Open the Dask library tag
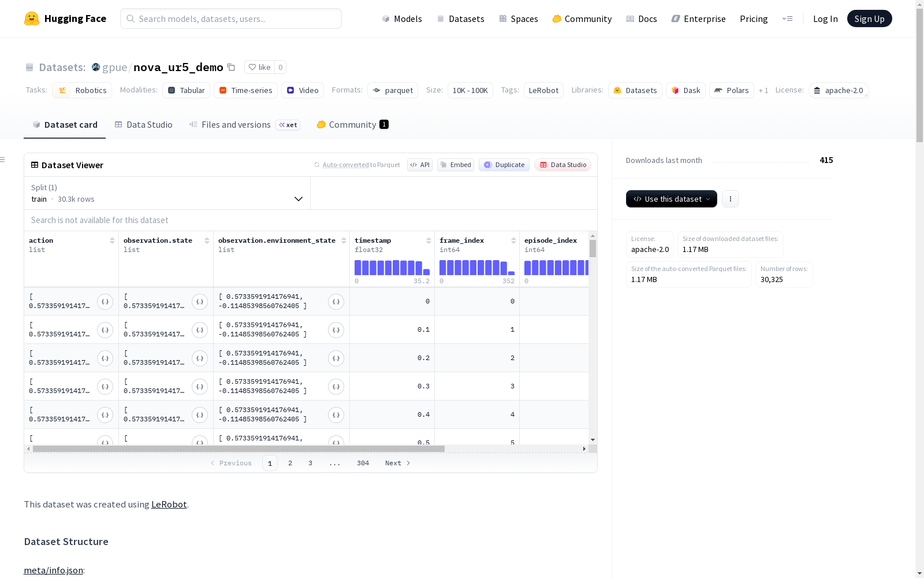The width and height of the screenshot is (924, 578). point(685,90)
